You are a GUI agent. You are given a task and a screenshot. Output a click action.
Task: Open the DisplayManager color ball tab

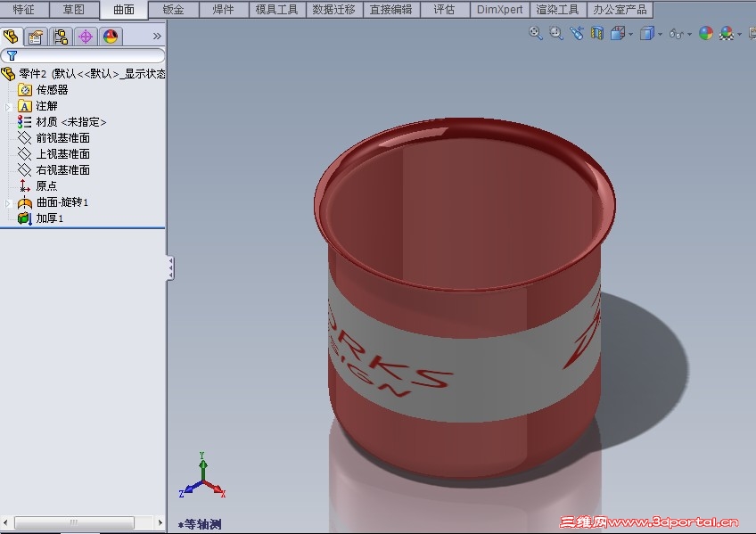click(111, 37)
